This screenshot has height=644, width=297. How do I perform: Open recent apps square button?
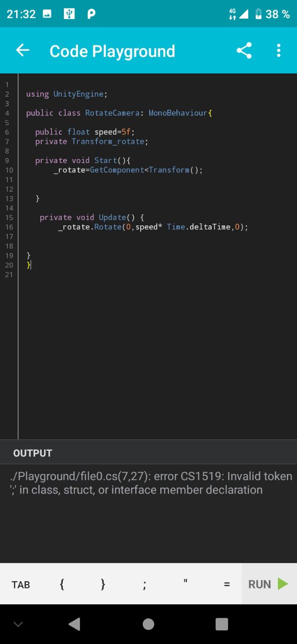click(x=222, y=624)
